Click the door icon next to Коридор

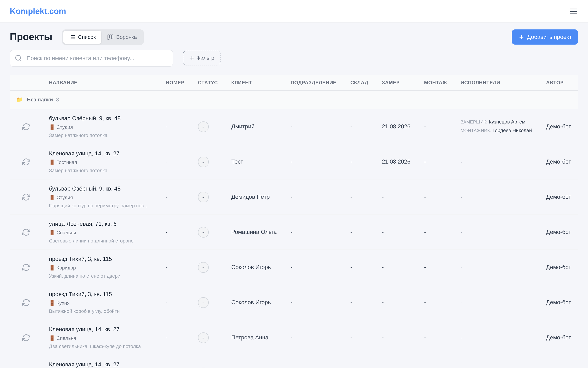point(52,268)
